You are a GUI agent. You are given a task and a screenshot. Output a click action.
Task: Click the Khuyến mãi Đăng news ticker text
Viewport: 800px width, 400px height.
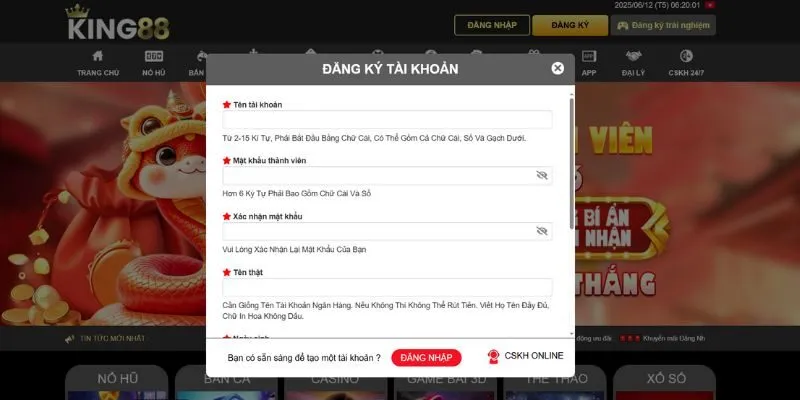(x=674, y=338)
